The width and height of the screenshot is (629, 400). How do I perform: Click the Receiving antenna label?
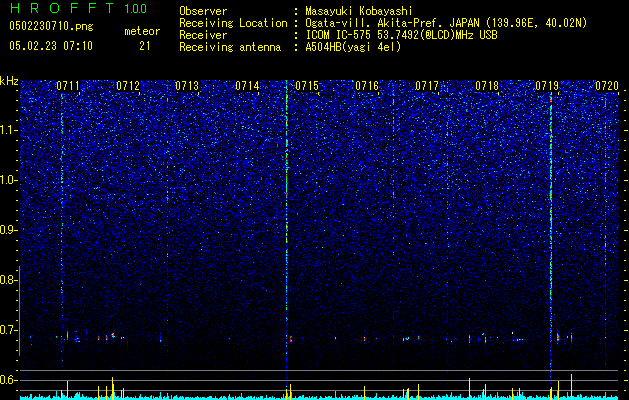pos(230,47)
